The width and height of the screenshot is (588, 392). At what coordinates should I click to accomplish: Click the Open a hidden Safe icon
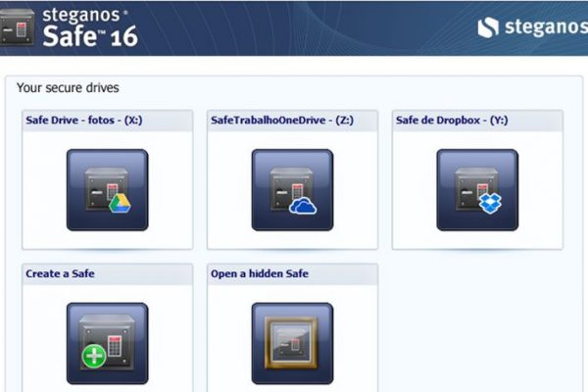coord(292,343)
